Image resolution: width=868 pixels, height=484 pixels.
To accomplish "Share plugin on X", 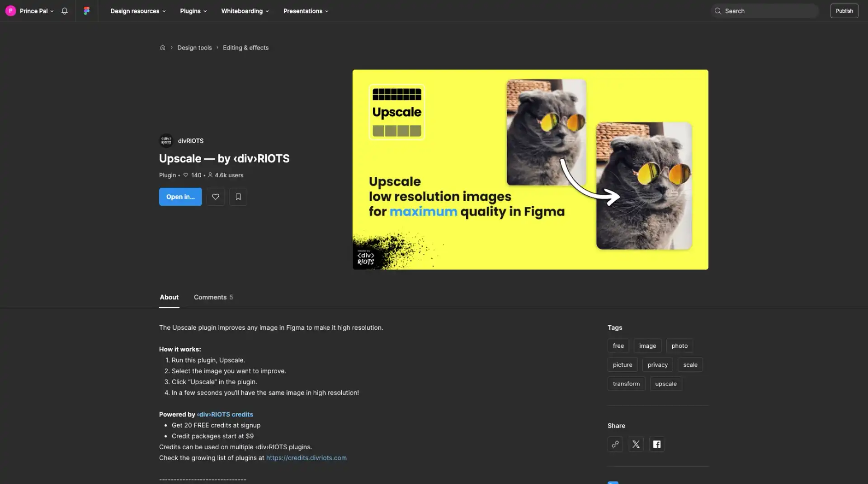I will click(x=636, y=444).
